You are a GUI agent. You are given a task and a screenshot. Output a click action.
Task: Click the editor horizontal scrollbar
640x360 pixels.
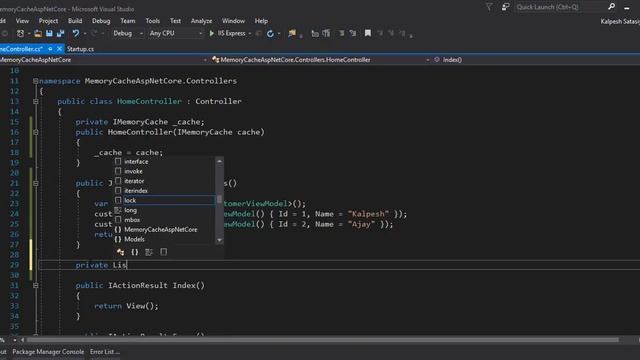tap(322, 340)
